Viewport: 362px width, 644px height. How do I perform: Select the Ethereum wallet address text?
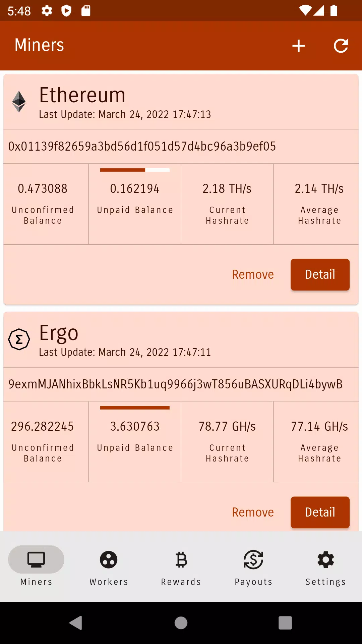pos(142,147)
